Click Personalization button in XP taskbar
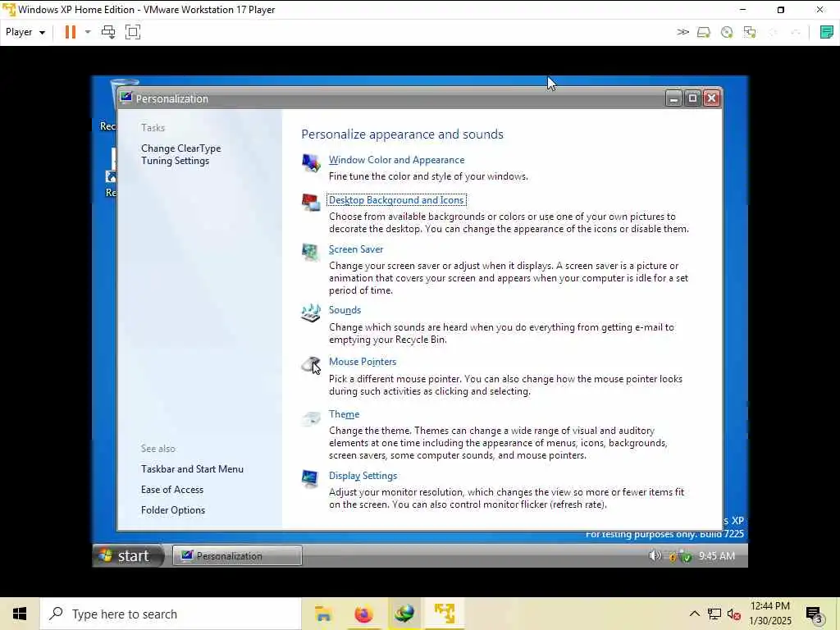Image resolution: width=840 pixels, height=630 pixels. click(237, 555)
